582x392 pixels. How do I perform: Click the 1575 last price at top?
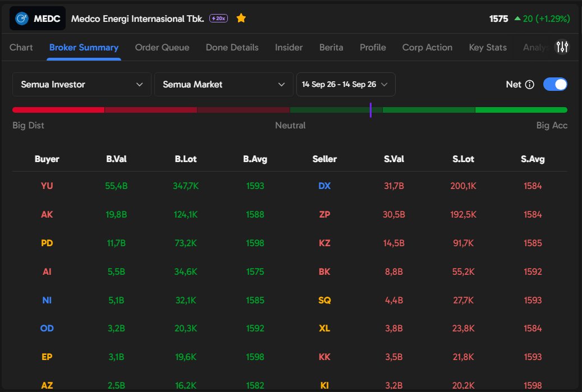point(498,19)
